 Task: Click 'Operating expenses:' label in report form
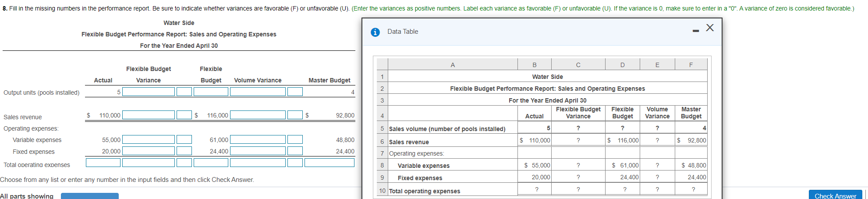coord(31,128)
